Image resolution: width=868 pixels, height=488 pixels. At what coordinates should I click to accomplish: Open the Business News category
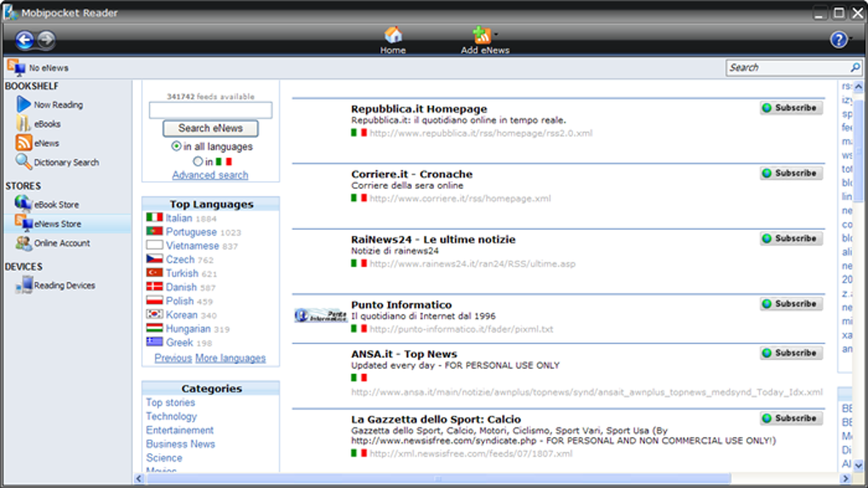coord(180,445)
